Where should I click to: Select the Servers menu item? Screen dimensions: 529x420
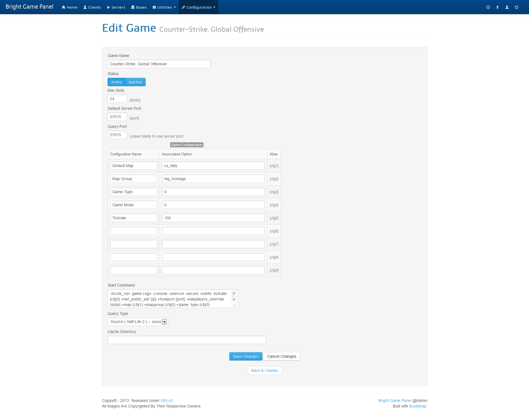tap(116, 7)
